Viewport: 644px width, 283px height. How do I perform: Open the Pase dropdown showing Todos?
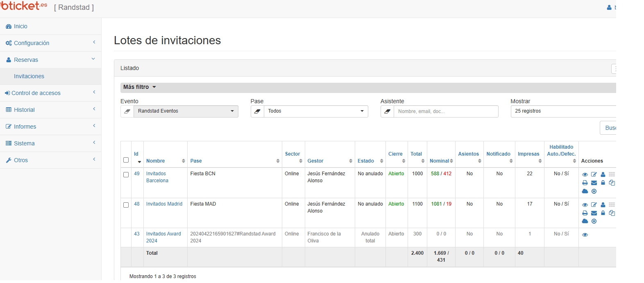coord(316,111)
